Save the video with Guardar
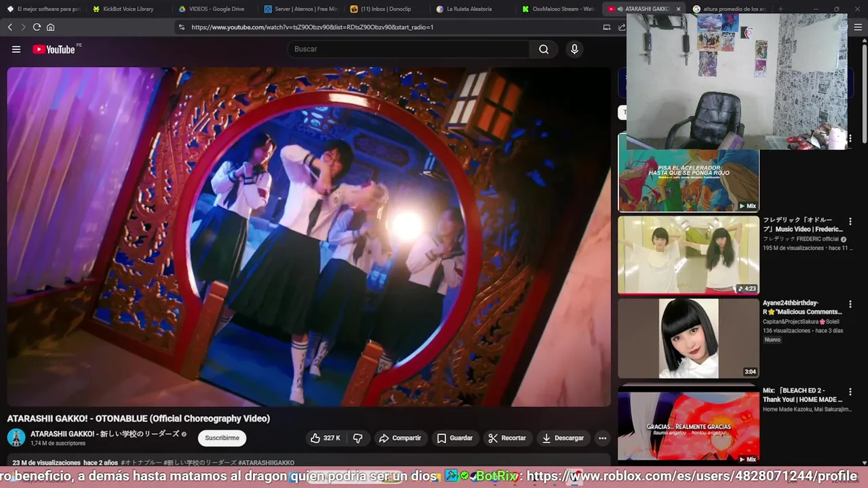This screenshot has width=868, height=488. click(x=455, y=438)
